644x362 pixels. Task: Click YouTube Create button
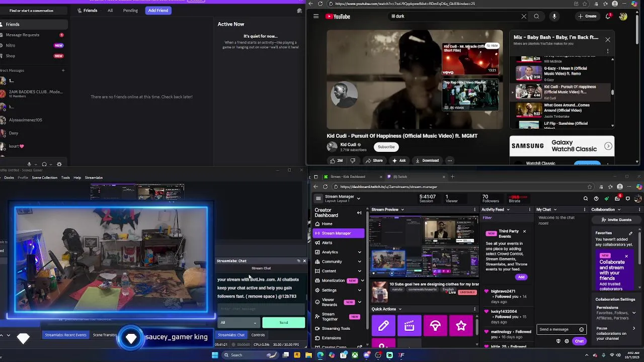pos(587,16)
